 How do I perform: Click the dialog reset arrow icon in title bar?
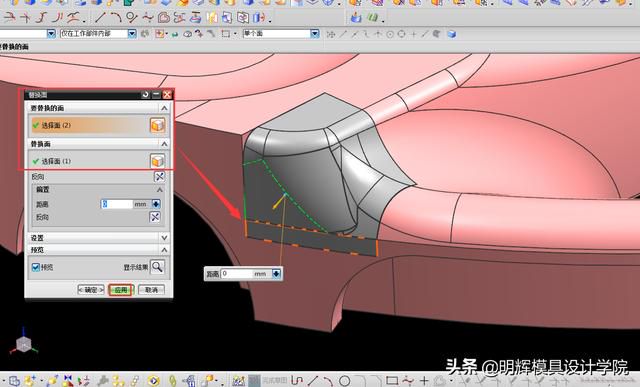coord(145,95)
